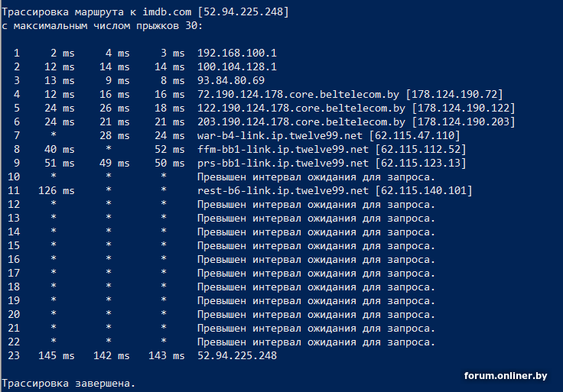Click the final hop address 52.94.225.248
The width and height of the screenshot is (563, 392).
[x=237, y=355]
